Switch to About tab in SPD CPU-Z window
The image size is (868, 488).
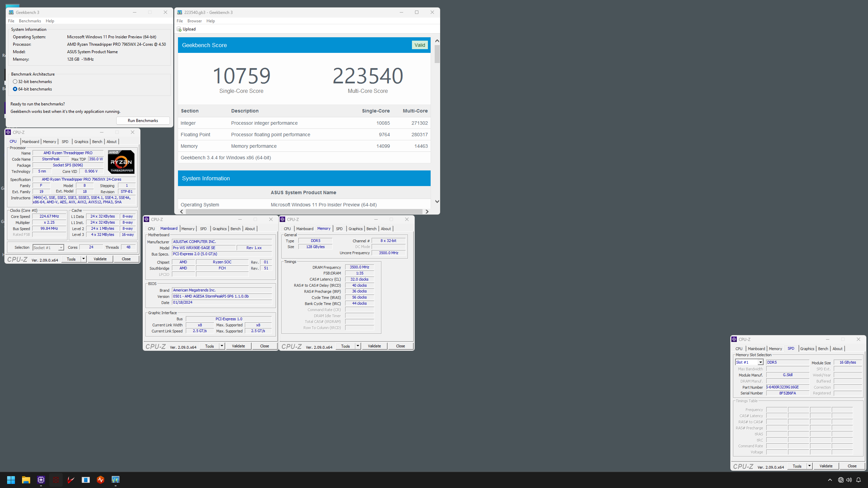[x=837, y=349]
